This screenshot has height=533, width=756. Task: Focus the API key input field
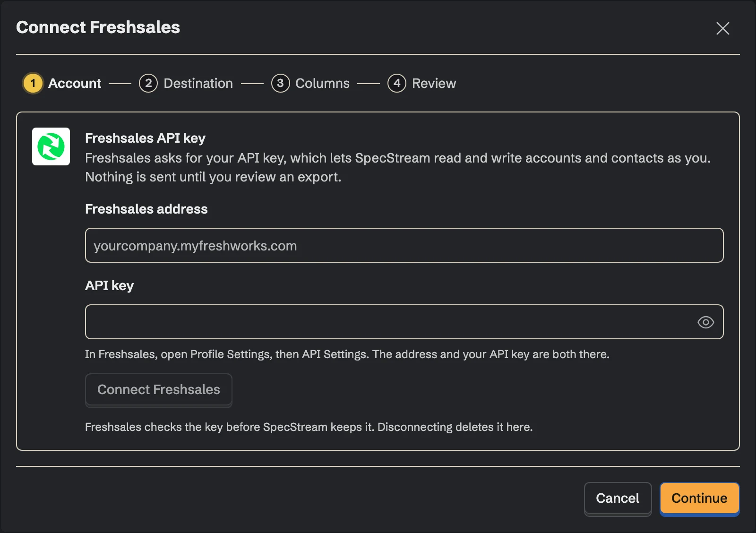[x=404, y=322]
